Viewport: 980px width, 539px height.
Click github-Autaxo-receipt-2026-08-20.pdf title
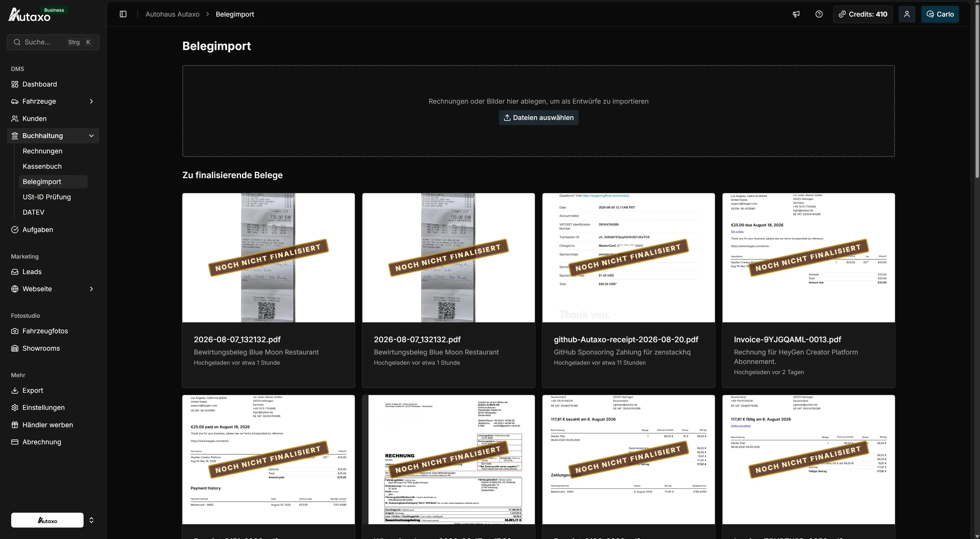(x=626, y=339)
